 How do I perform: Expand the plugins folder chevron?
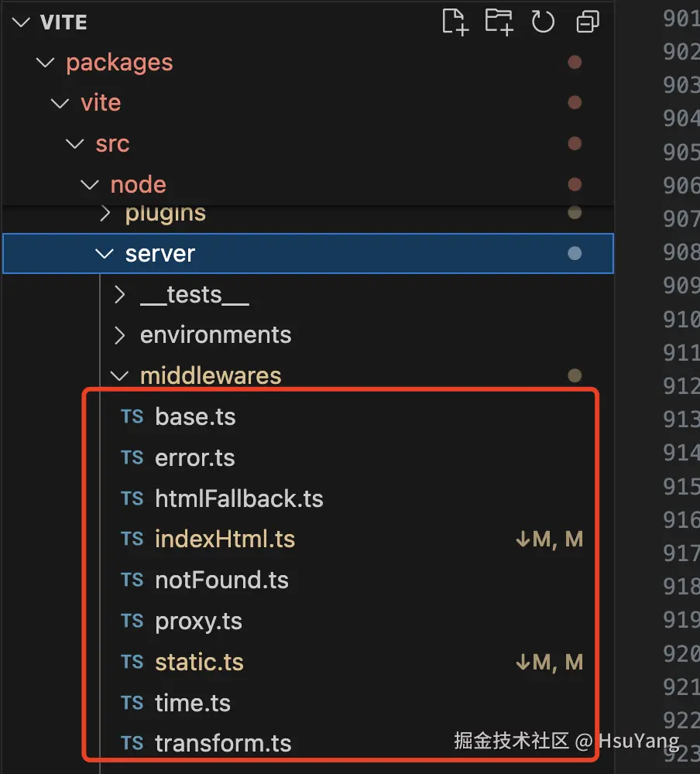click(105, 213)
